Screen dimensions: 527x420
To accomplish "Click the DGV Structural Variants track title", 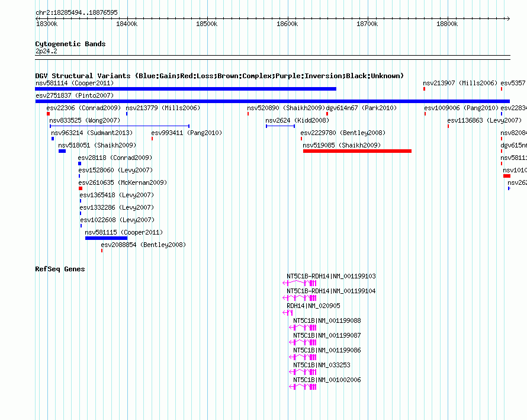I will pos(220,76).
